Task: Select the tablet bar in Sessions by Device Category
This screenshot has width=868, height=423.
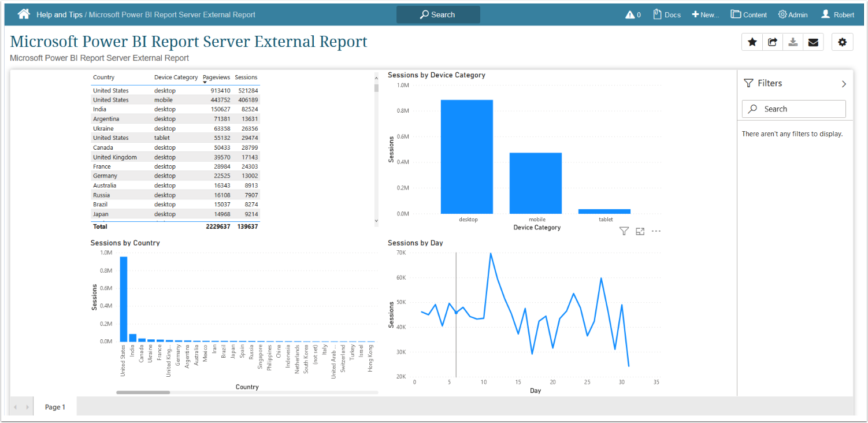Action: tap(604, 211)
